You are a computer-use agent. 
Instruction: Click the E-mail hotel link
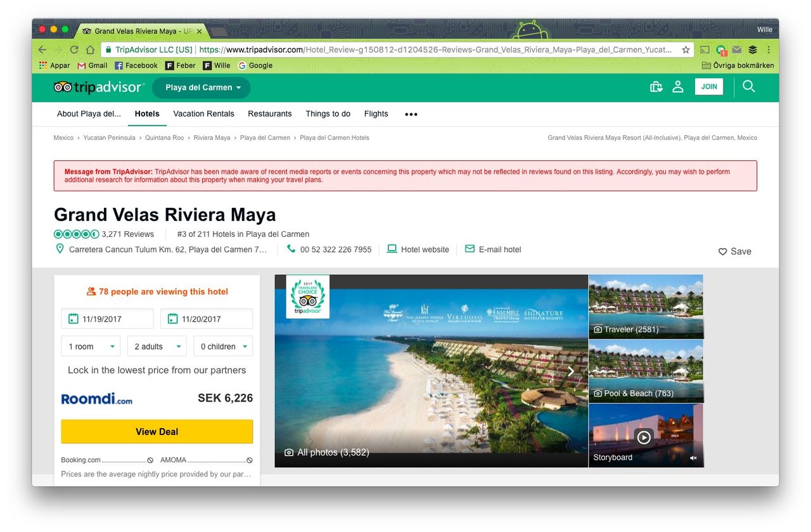tap(493, 250)
